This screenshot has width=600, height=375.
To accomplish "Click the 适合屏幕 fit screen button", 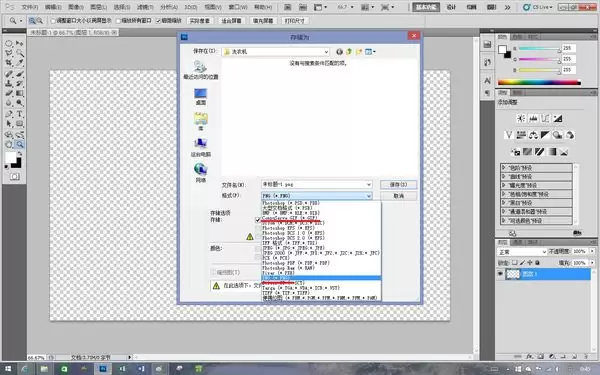I will [x=232, y=21].
